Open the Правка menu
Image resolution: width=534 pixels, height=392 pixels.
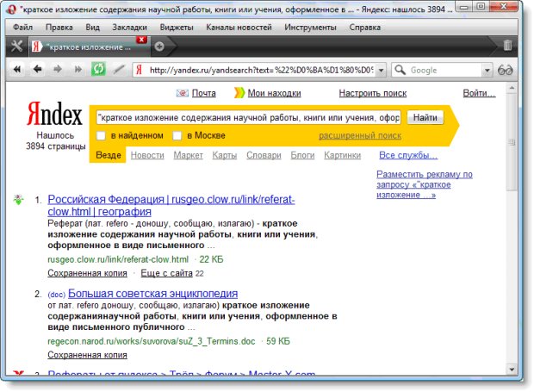click(x=59, y=28)
